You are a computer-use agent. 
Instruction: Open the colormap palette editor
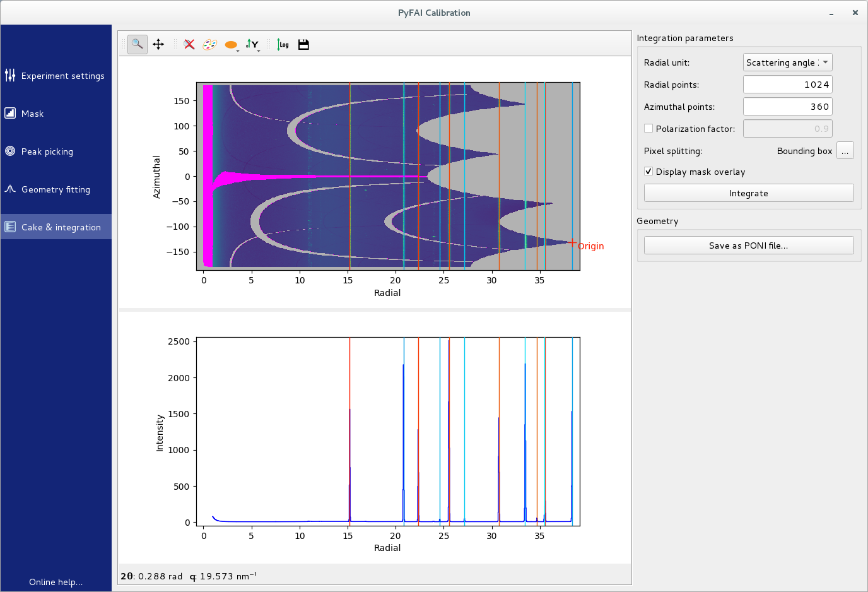[x=209, y=44]
